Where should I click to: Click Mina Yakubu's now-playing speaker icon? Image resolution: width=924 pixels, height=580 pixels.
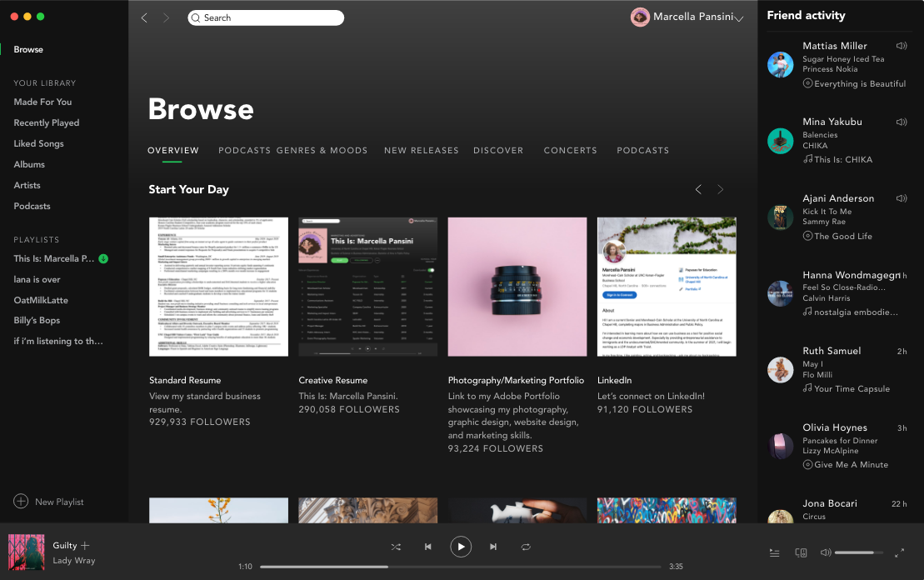click(x=901, y=122)
